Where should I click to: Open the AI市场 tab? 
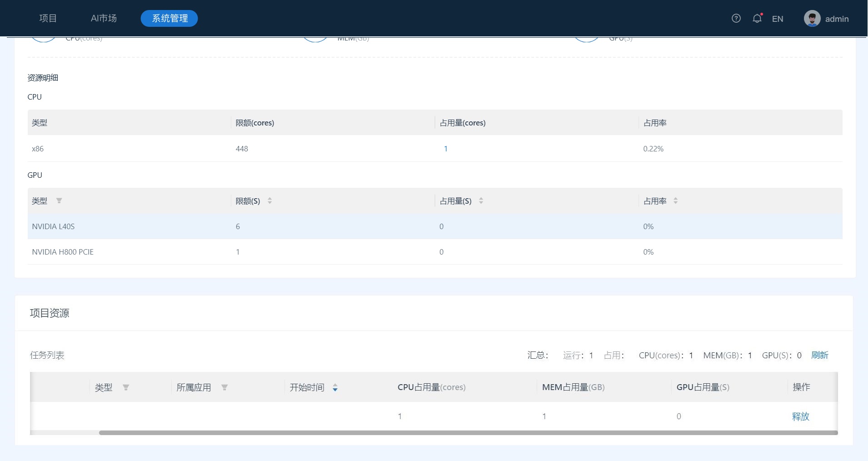click(x=104, y=18)
